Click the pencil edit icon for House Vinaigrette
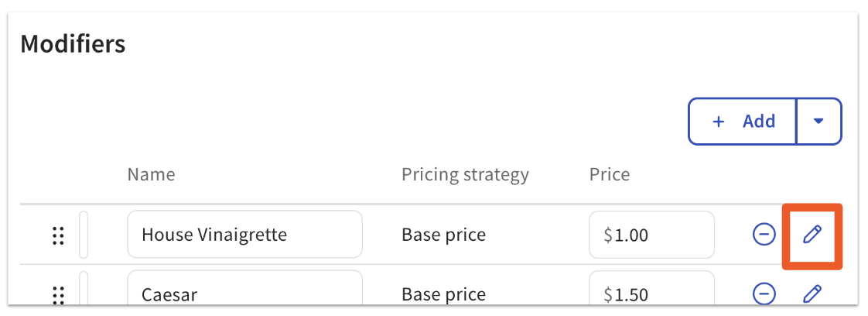This screenshot has height=316, width=868. point(812,235)
